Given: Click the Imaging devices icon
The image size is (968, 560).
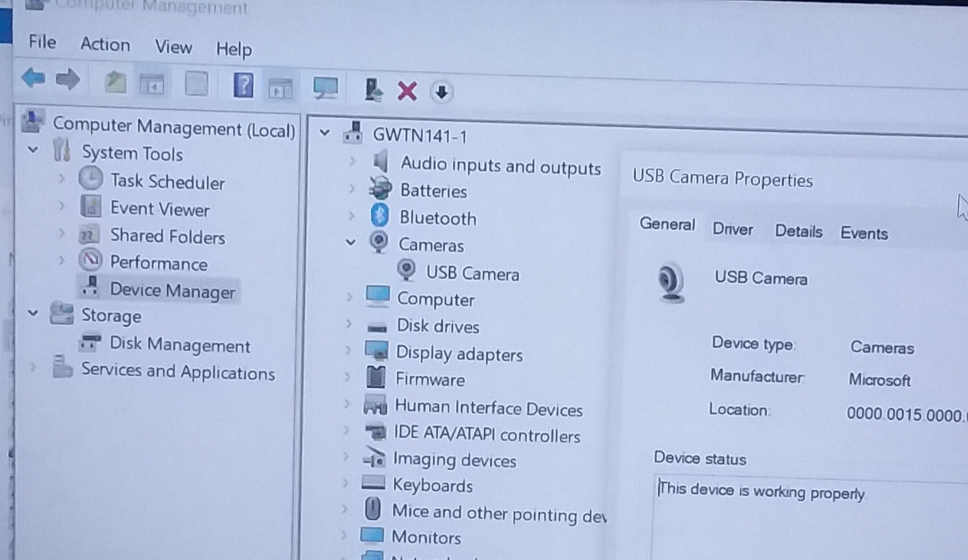Looking at the screenshot, I should (x=374, y=457).
